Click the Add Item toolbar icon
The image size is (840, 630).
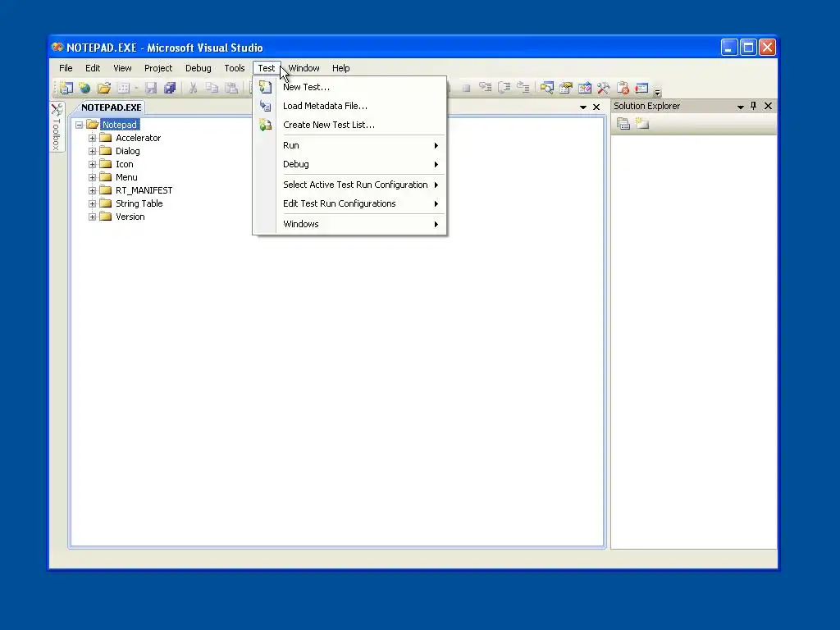click(x=123, y=88)
